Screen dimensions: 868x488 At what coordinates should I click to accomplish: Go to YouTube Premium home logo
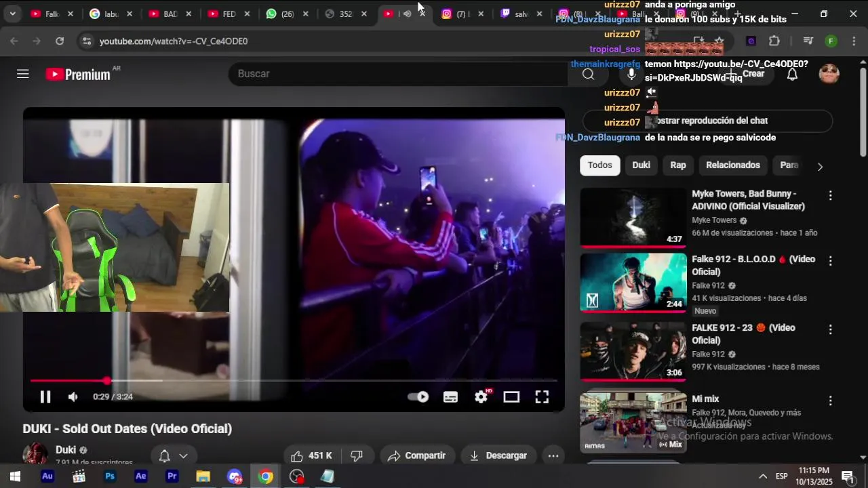click(x=78, y=75)
